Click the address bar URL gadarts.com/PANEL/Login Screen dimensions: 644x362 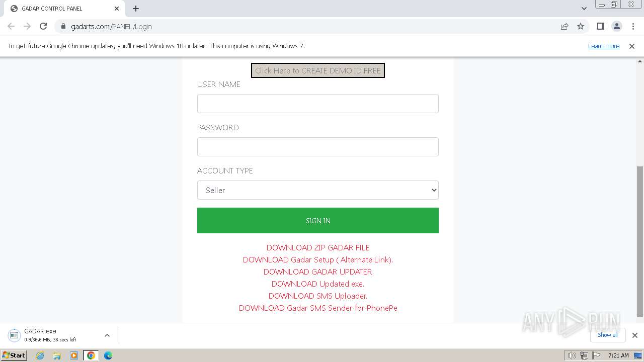[x=111, y=27]
